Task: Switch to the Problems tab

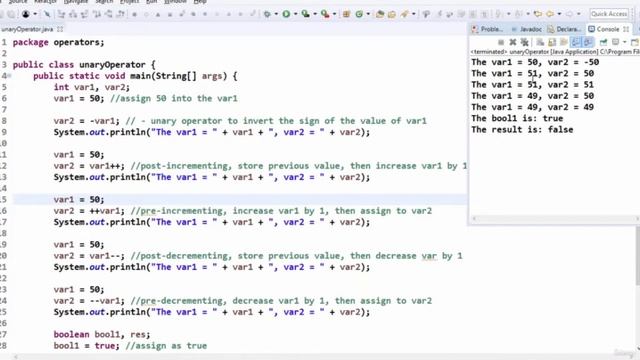Action: (487, 29)
